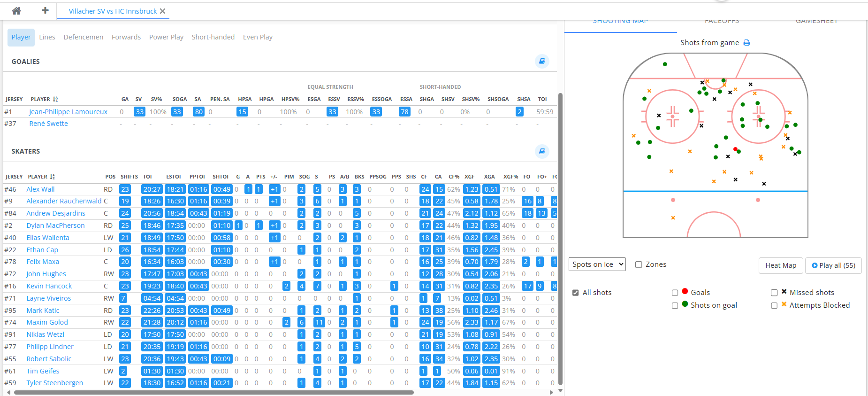
Task: Click the Skaters section book icon
Action: [x=542, y=151]
